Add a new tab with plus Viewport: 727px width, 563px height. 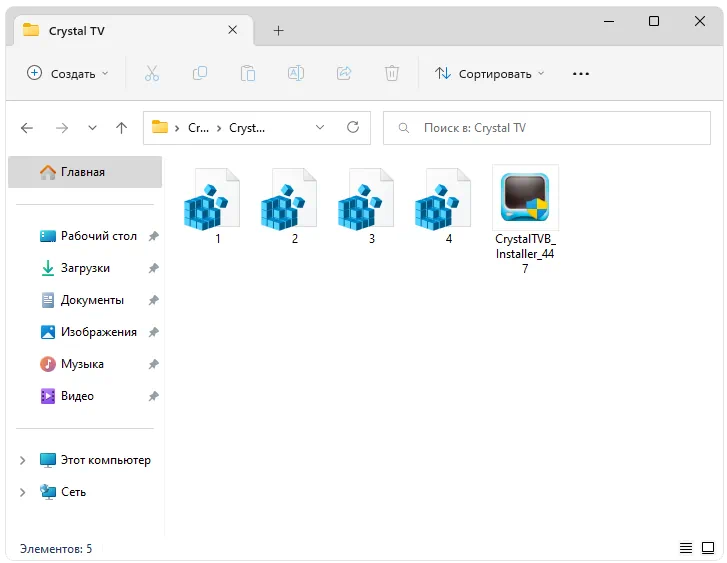tap(278, 31)
